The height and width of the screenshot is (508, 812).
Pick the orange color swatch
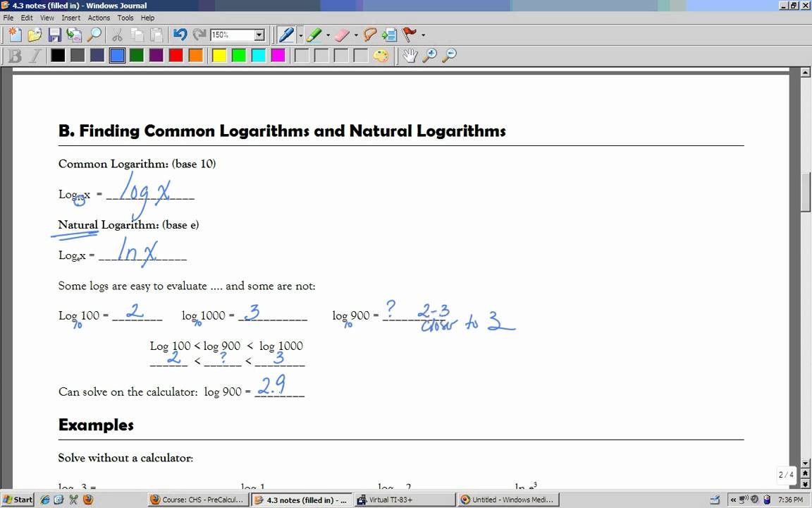point(196,56)
